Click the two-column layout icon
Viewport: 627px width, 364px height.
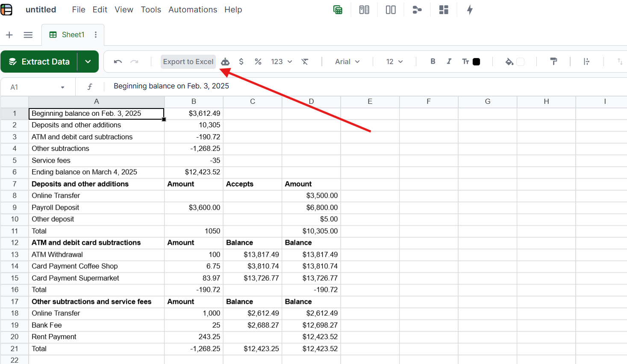(391, 10)
